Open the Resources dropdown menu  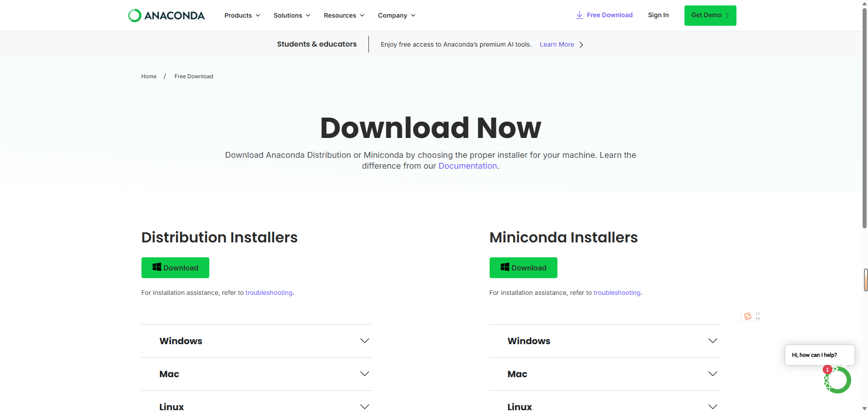[344, 15]
